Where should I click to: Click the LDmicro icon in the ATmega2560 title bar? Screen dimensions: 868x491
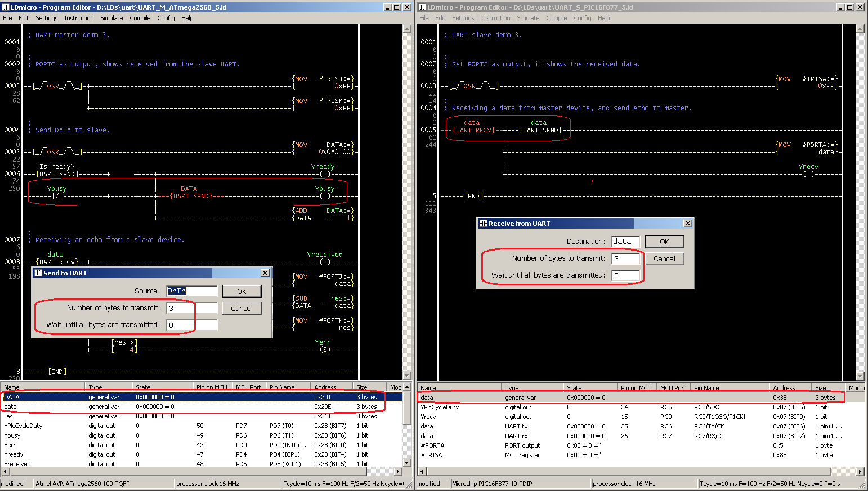coord(6,7)
